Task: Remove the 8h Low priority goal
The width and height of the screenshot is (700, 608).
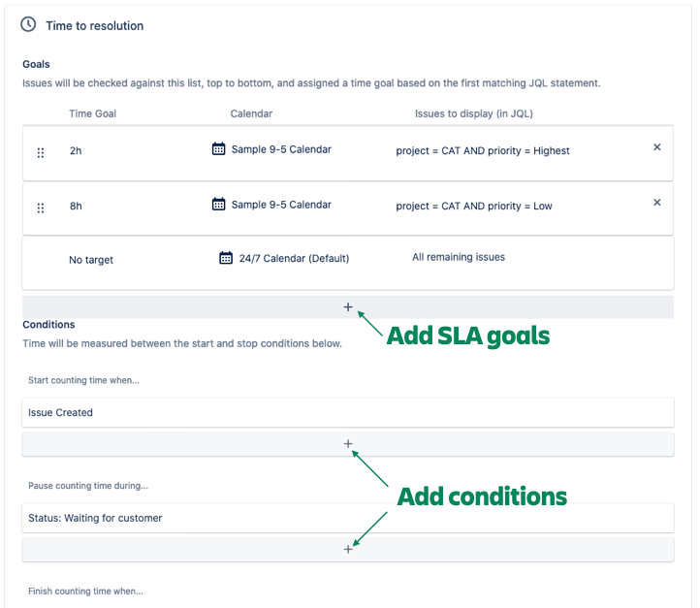Action: point(657,203)
